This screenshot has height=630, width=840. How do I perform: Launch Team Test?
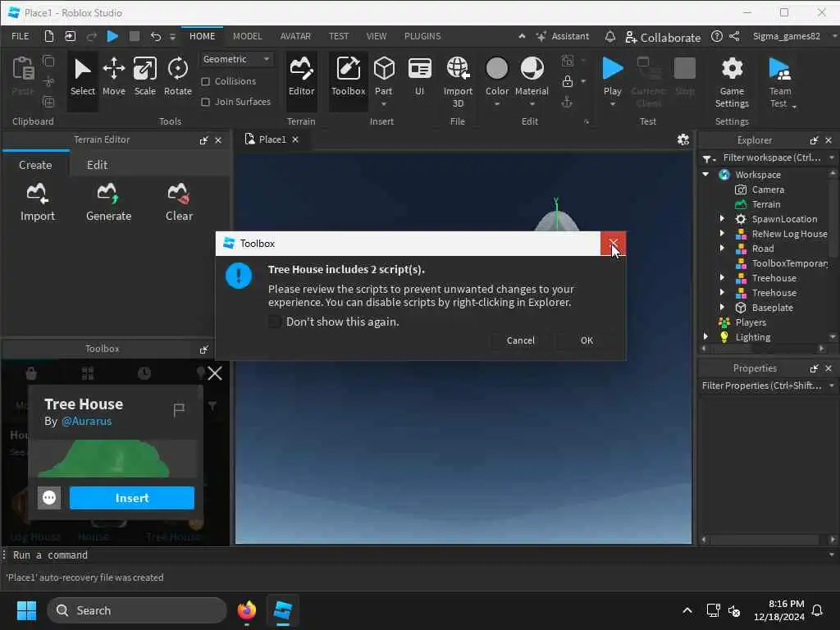click(x=781, y=81)
